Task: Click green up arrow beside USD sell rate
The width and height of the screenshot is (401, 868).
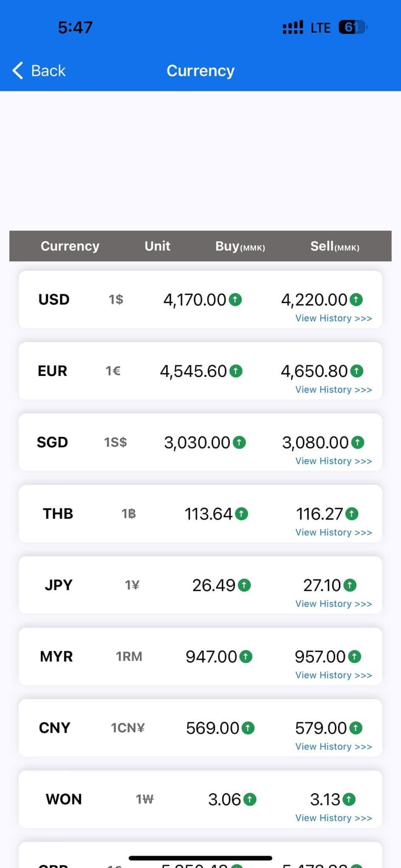Action: tap(356, 300)
